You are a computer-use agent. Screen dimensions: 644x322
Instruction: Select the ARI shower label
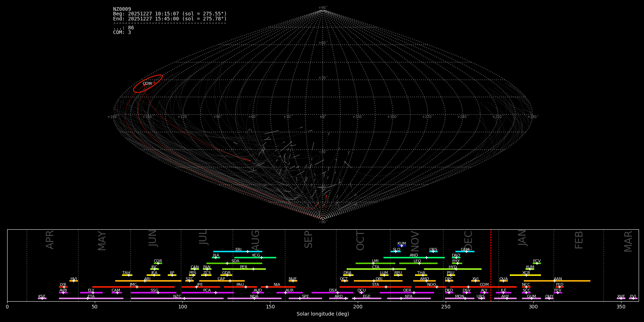[x=147, y=279]
